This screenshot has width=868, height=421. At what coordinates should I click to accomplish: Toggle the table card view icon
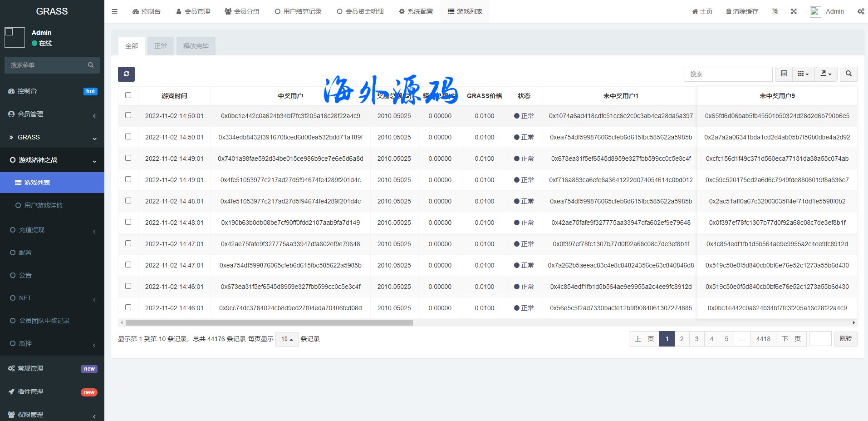point(784,74)
